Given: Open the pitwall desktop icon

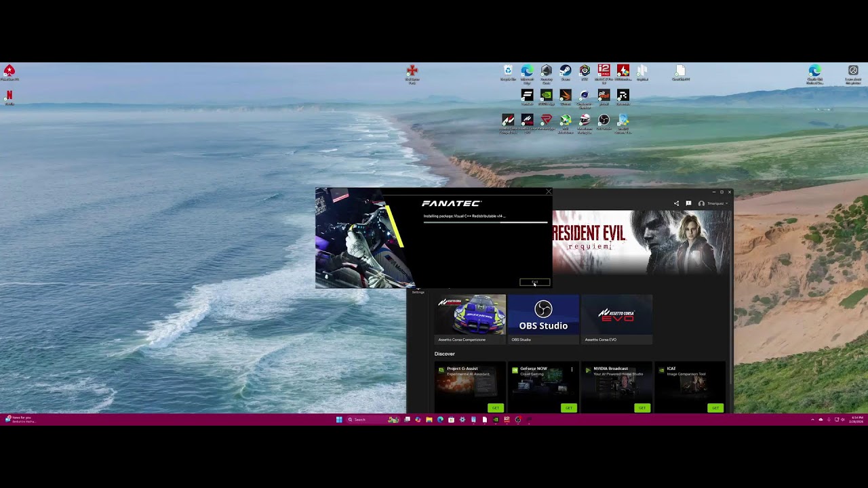Looking at the screenshot, I should [x=604, y=97].
